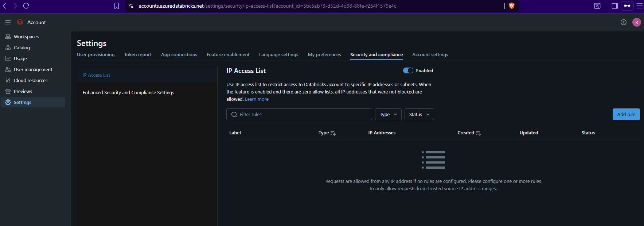
Task: Click the Usage chart sidebar icon
Action: pos(8,58)
